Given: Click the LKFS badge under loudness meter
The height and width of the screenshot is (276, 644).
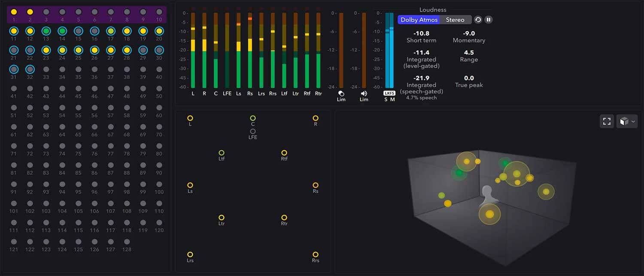Looking at the screenshot, I should pyautogui.click(x=389, y=93).
